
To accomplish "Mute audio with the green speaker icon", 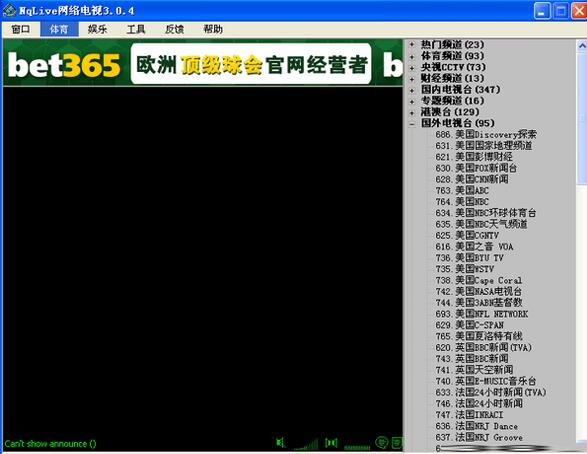I will pyautogui.click(x=280, y=443).
